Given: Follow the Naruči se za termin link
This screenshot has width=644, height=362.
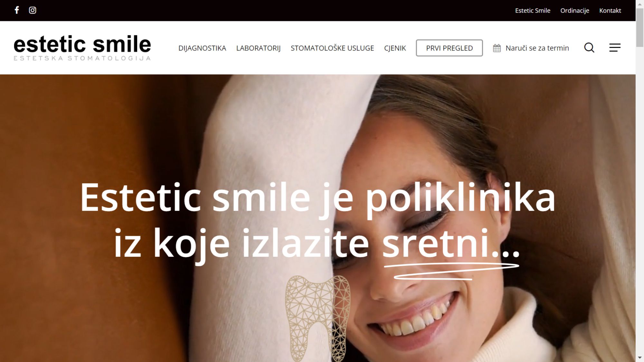Looking at the screenshot, I should coord(537,48).
